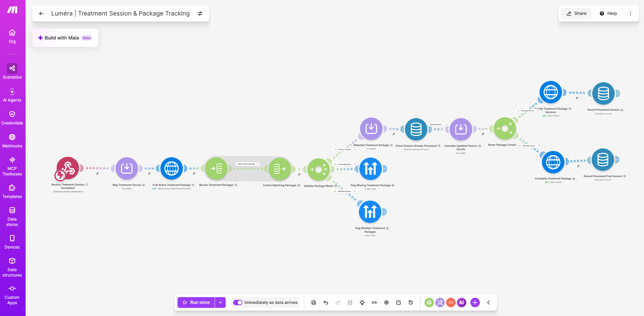The image size is (644, 316).
Task: Open Data stores in sidebar
Action: pos(12,216)
